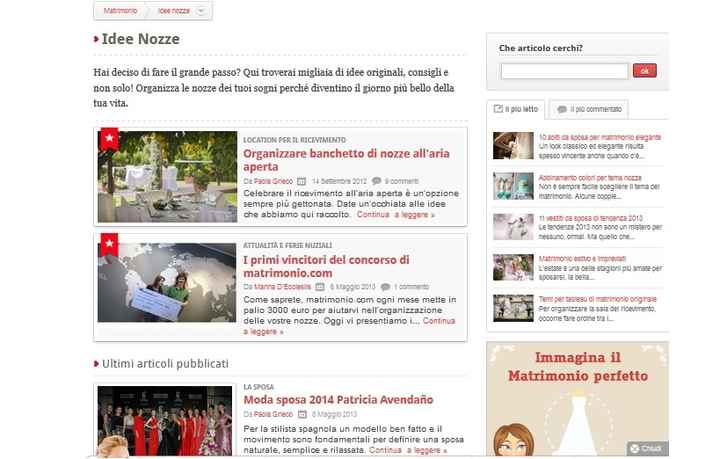Open sidebar link Abbinamento colori per tema nozze
The height and width of the screenshot is (459, 720).
pos(590,178)
